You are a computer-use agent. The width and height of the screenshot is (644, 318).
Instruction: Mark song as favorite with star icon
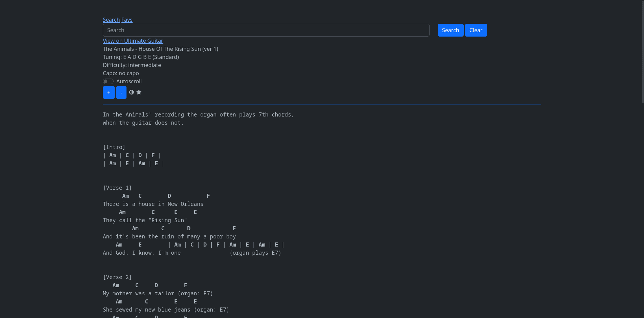point(139,92)
